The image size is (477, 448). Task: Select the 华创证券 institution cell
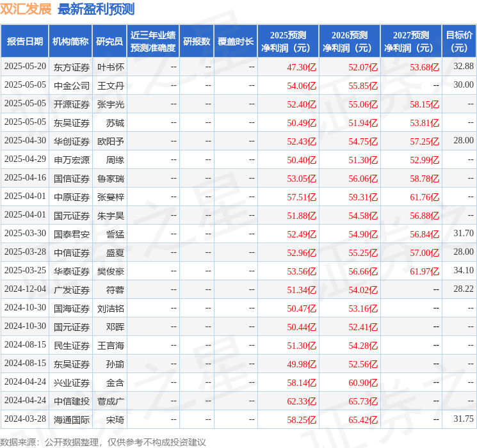72,141
